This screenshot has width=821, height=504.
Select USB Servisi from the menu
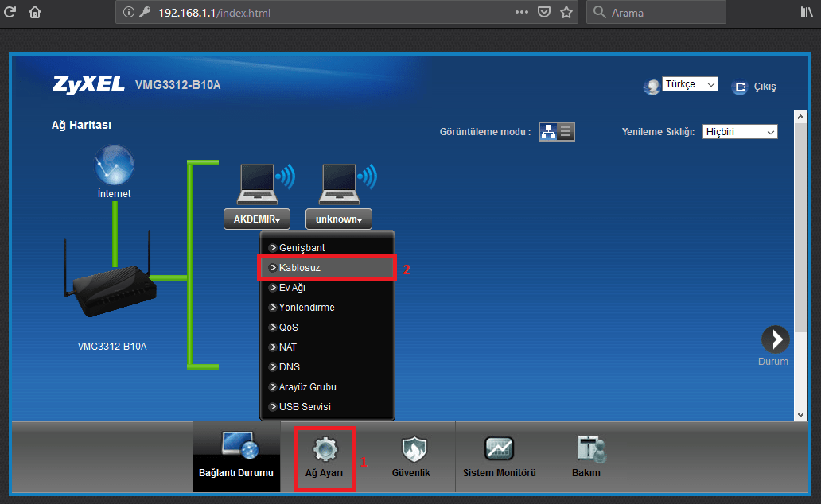click(327, 407)
